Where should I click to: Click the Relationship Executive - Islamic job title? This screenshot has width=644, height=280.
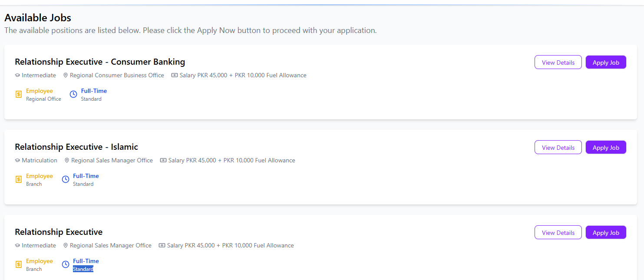pos(76,147)
